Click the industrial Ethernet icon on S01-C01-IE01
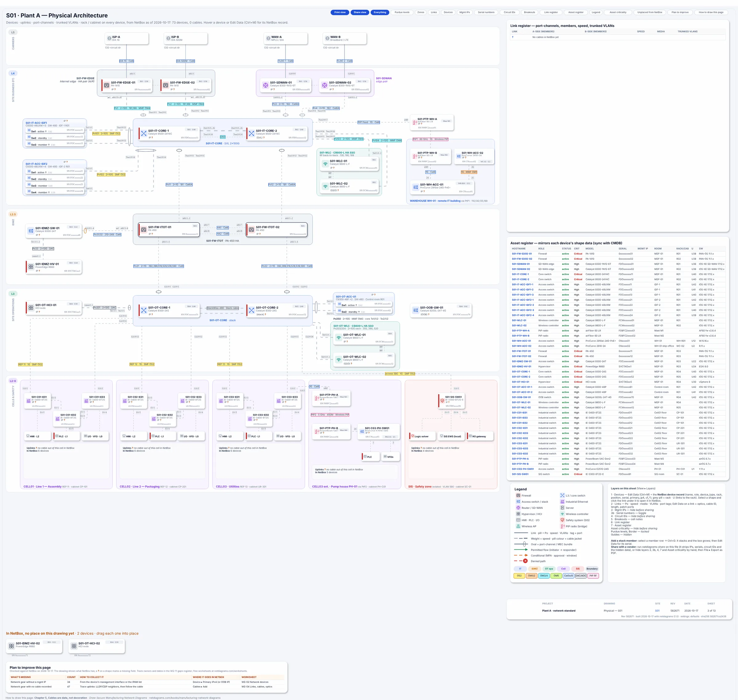 (28, 401)
